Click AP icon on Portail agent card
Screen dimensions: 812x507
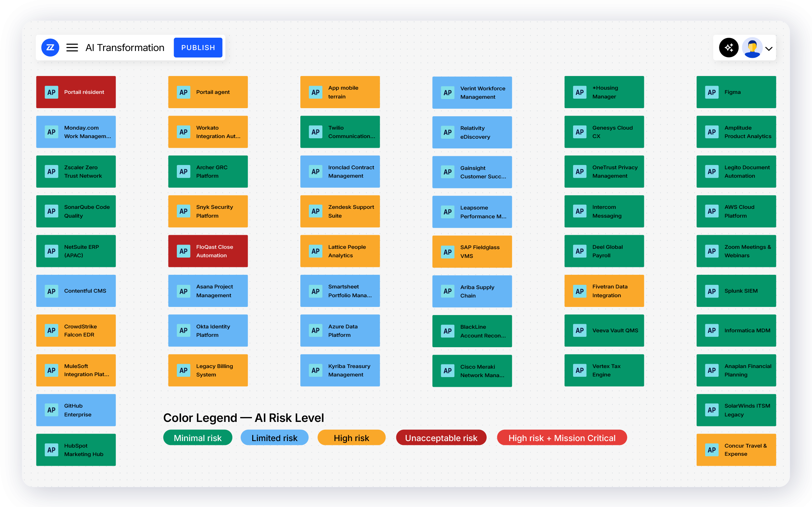pyautogui.click(x=184, y=92)
